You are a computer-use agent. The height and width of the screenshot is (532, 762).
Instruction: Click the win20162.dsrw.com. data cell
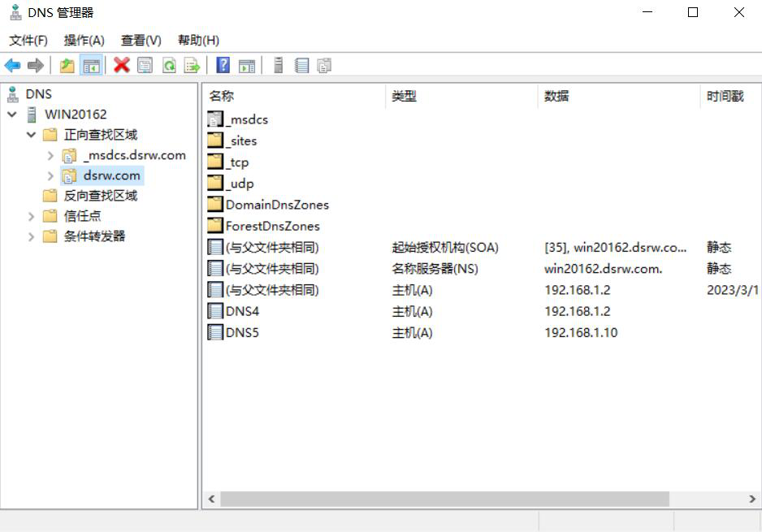pos(603,269)
